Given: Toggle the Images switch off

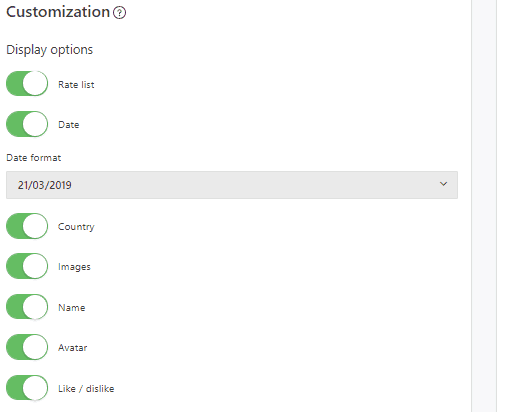Looking at the screenshot, I should click(27, 266).
